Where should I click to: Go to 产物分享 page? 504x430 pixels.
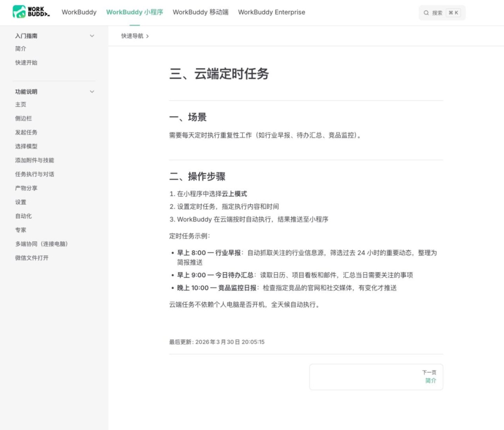tap(26, 188)
